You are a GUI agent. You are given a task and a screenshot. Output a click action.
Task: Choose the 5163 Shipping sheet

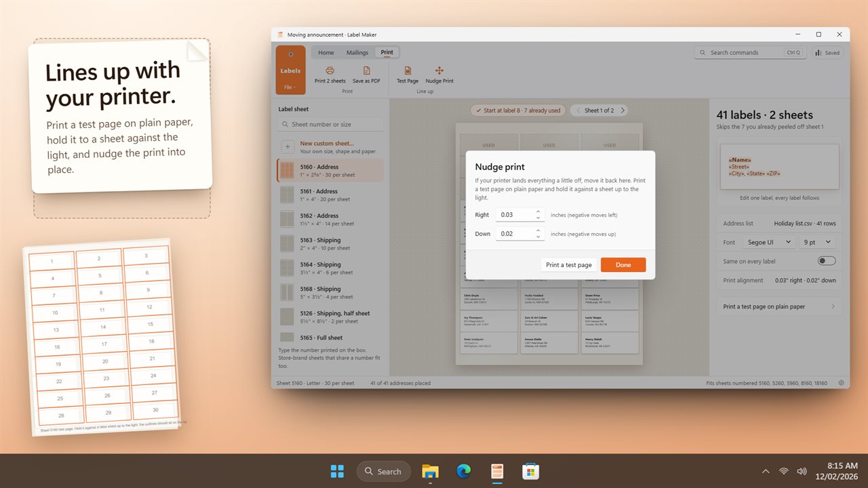(x=330, y=244)
